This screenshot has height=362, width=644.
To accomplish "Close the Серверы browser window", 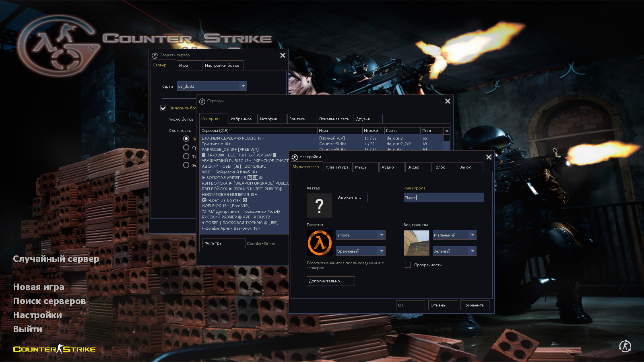I will [448, 101].
